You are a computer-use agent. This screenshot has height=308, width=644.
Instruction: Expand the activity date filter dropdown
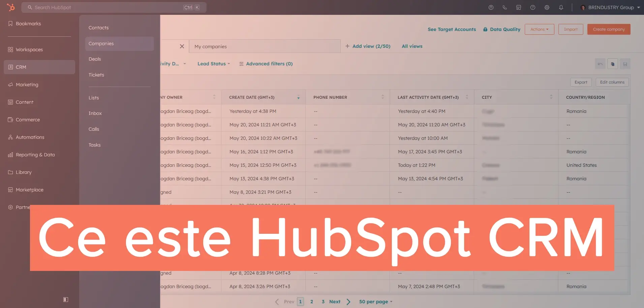pos(173,64)
